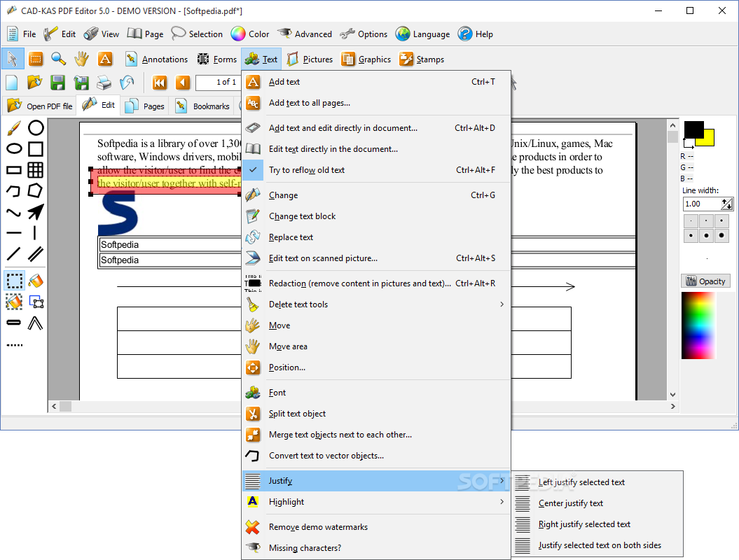Select the arrow drawing tool
This screenshot has height=560, width=739.
click(36, 212)
